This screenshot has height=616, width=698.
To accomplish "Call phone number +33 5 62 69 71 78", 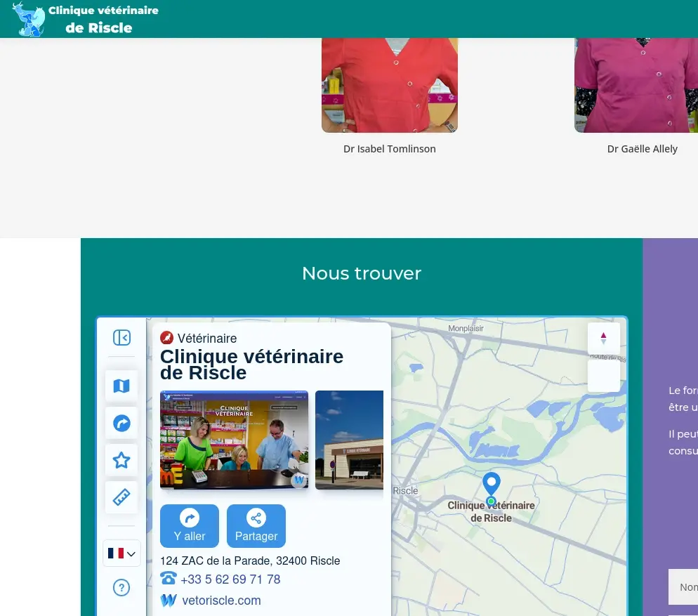I will pos(230,579).
